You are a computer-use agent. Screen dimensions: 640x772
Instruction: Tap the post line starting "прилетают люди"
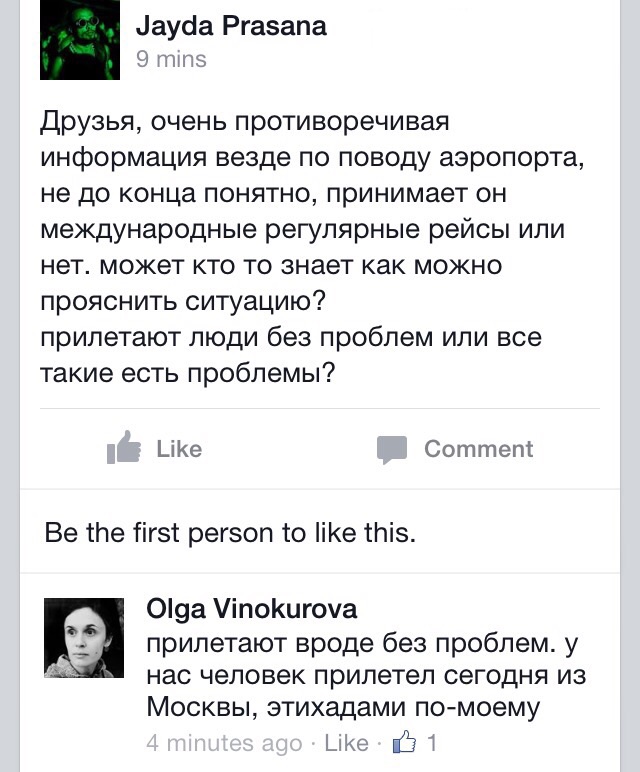click(290, 337)
